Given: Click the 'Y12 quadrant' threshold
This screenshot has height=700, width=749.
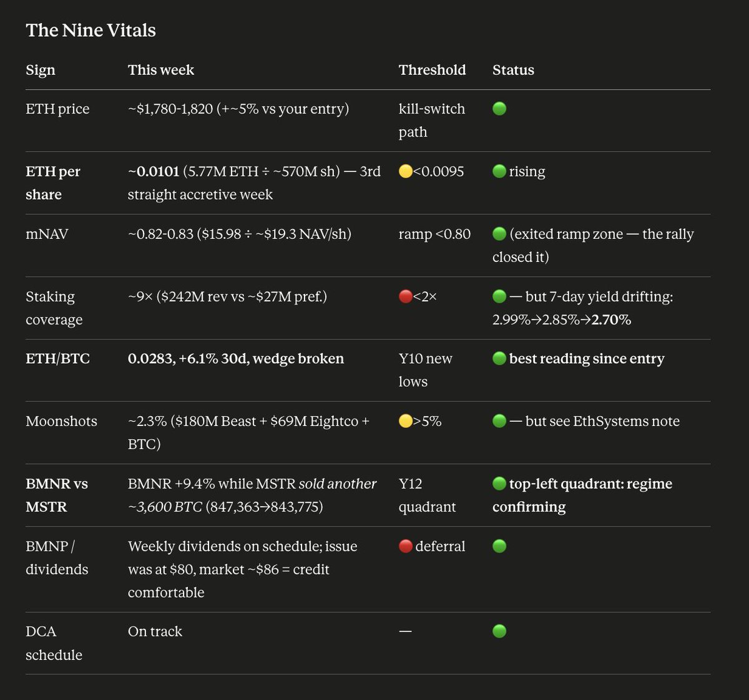Looking at the screenshot, I should [x=427, y=495].
